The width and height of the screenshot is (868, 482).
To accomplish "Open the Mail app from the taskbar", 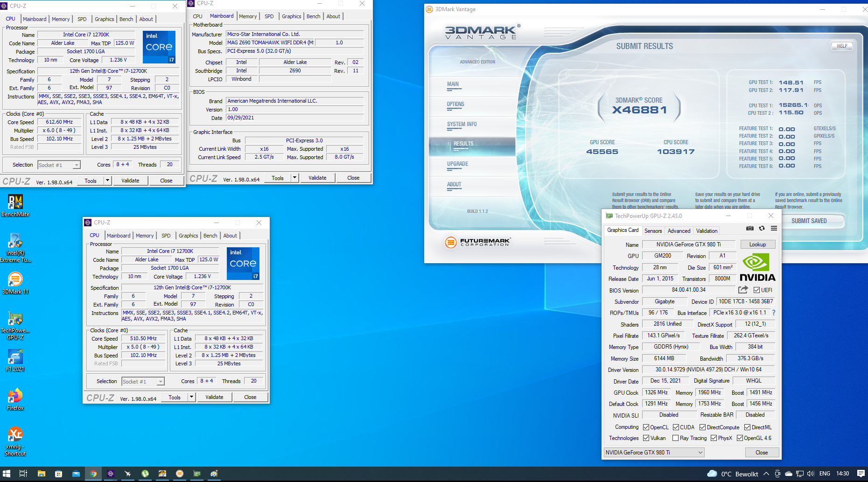I will coord(76,474).
